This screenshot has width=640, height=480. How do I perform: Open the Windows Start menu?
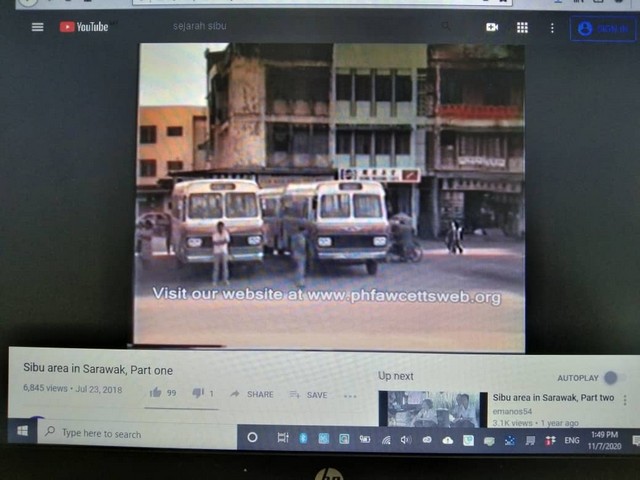click(x=22, y=431)
